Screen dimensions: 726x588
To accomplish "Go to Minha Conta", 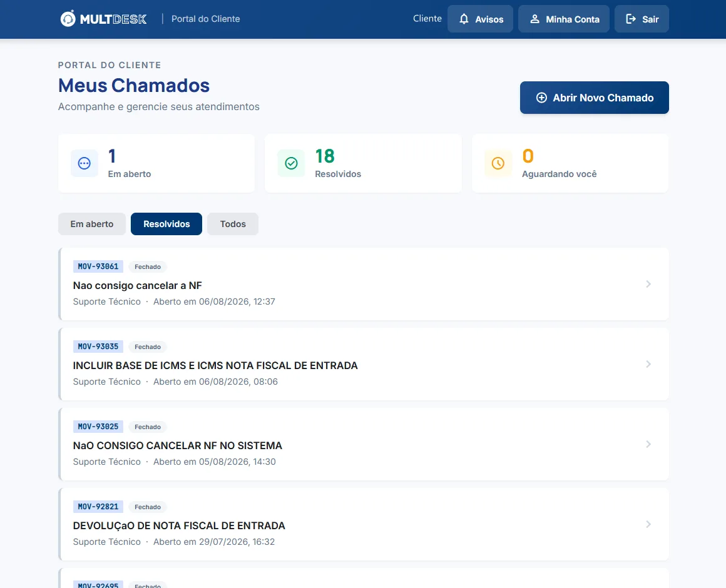I will click(563, 19).
